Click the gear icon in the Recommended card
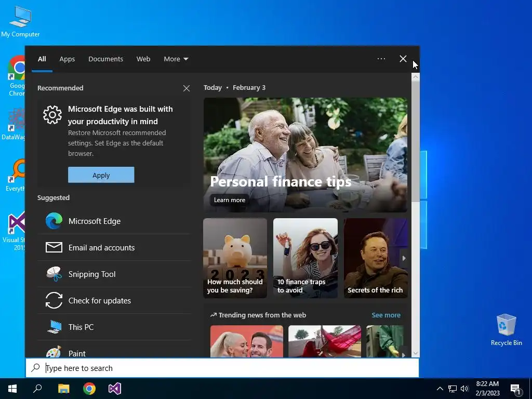Image resolution: width=532 pixels, height=399 pixels. tap(52, 115)
